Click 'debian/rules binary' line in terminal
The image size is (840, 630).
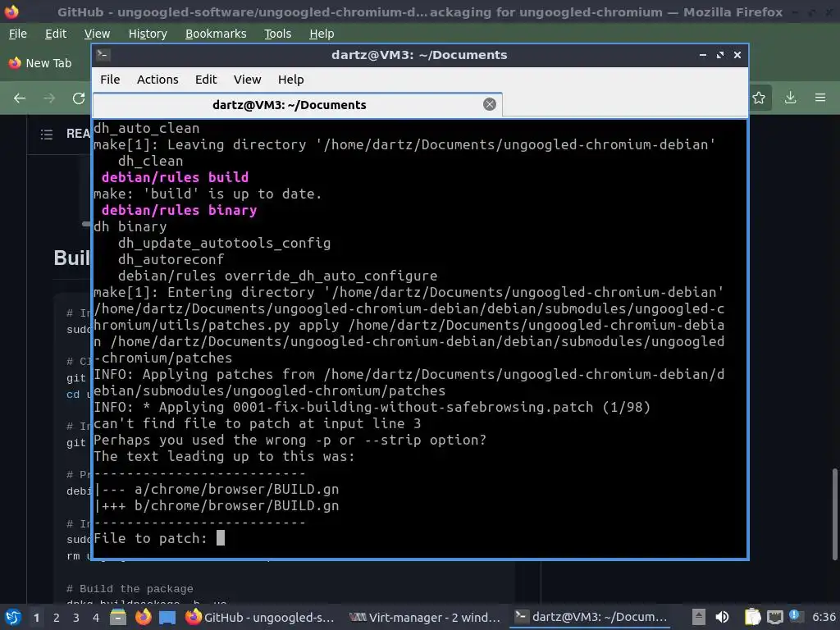tap(179, 210)
